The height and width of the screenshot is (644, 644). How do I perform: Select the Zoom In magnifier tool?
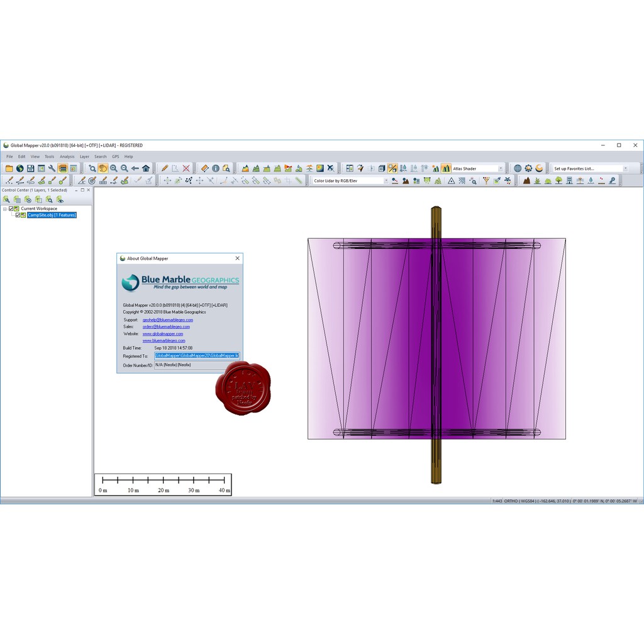tap(114, 169)
